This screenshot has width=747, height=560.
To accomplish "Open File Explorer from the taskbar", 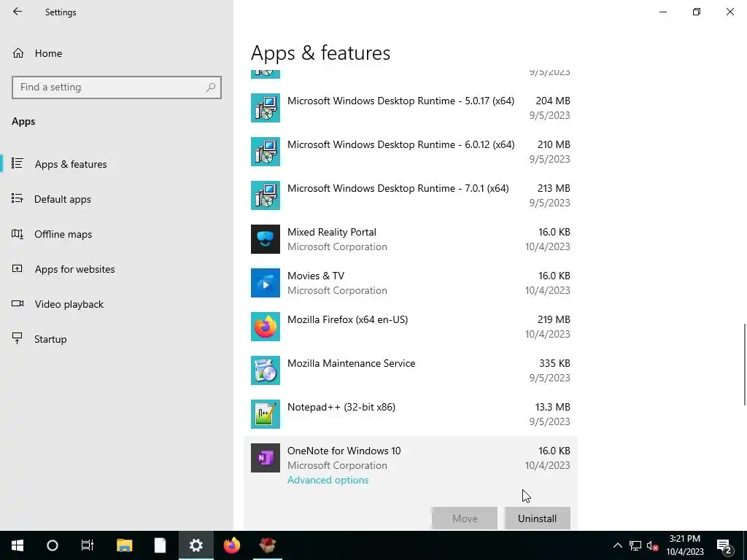I will click(x=124, y=545).
